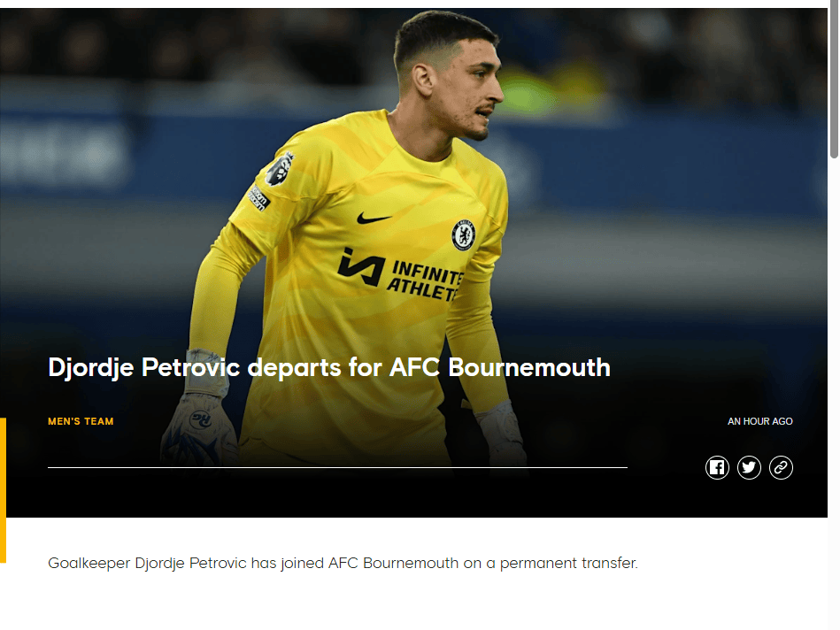Click the Nike swoosh on the shirt
The image size is (840, 630).
pos(374,218)
